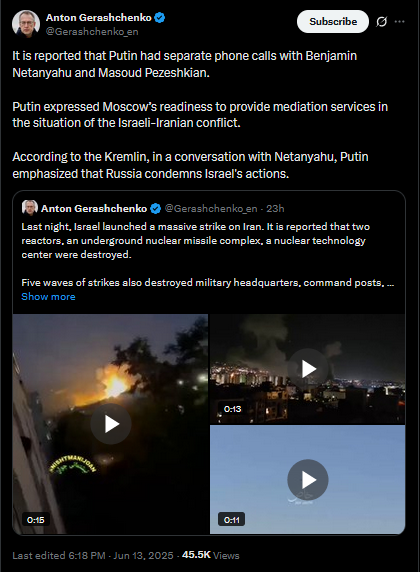Click the blue verified badge beside author name
Image resolution: width=420 pixels, height=572 pixels.
tap(159, 18)
